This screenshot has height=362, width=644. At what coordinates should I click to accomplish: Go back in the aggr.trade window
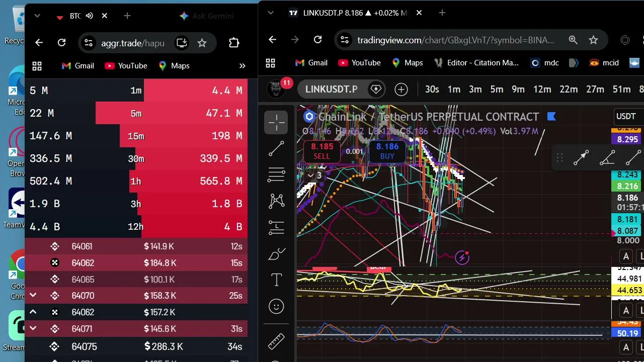pyautogui.click(x=39, y=43)
